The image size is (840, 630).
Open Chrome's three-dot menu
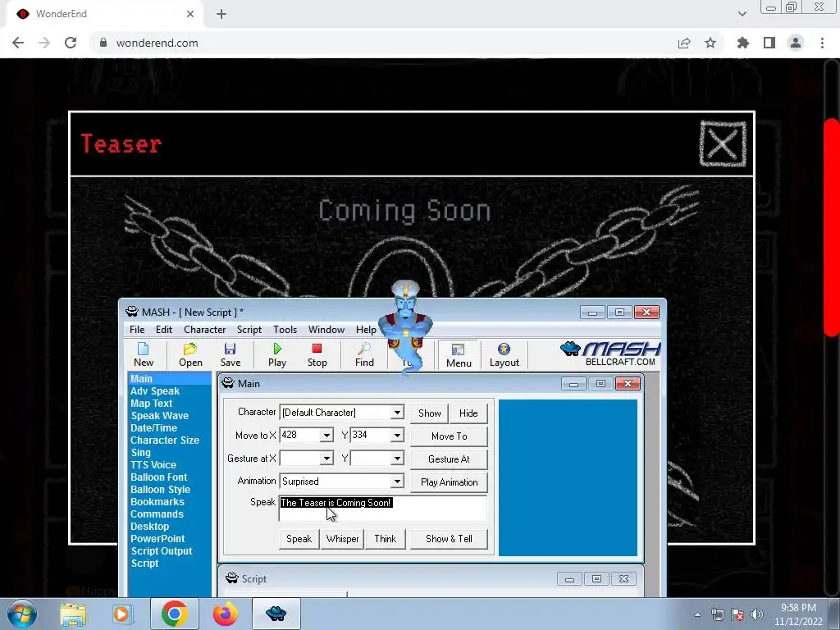(x=822, y=43)
